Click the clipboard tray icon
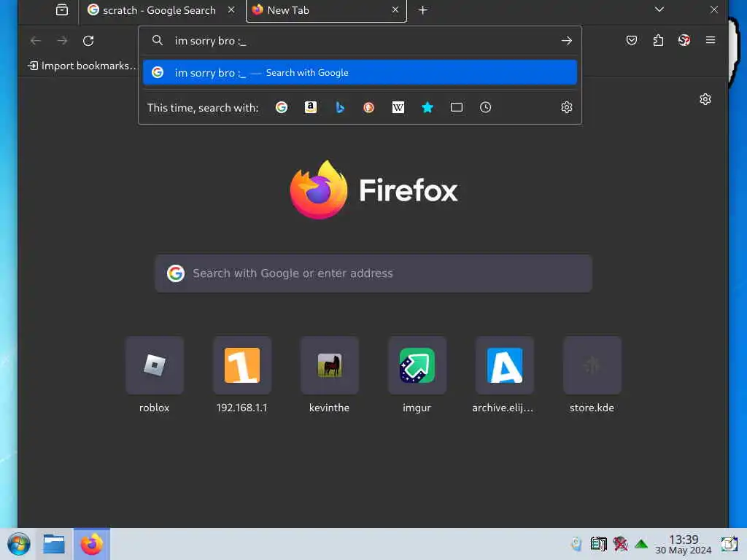747x560 pixels. coord(598,544)
